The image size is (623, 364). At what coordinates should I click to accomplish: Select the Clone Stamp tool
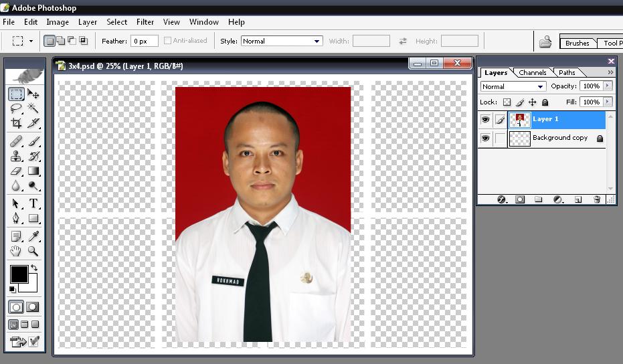click(16, 156)
